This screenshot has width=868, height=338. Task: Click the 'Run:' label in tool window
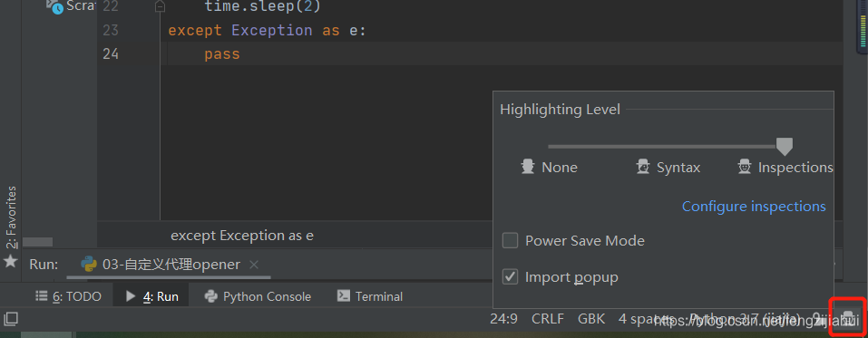click(44, 265)
